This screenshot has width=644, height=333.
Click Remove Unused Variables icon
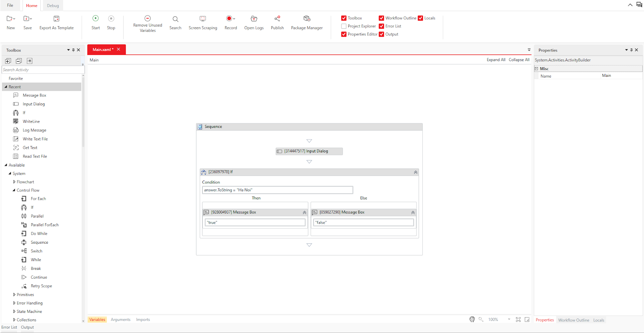[x=148, y=18]
